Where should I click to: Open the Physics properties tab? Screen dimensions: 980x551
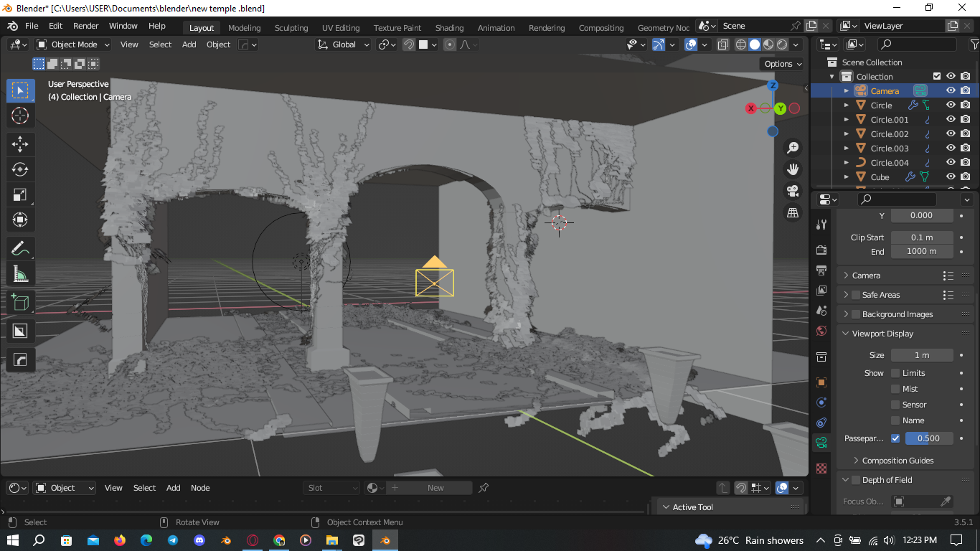822,402
